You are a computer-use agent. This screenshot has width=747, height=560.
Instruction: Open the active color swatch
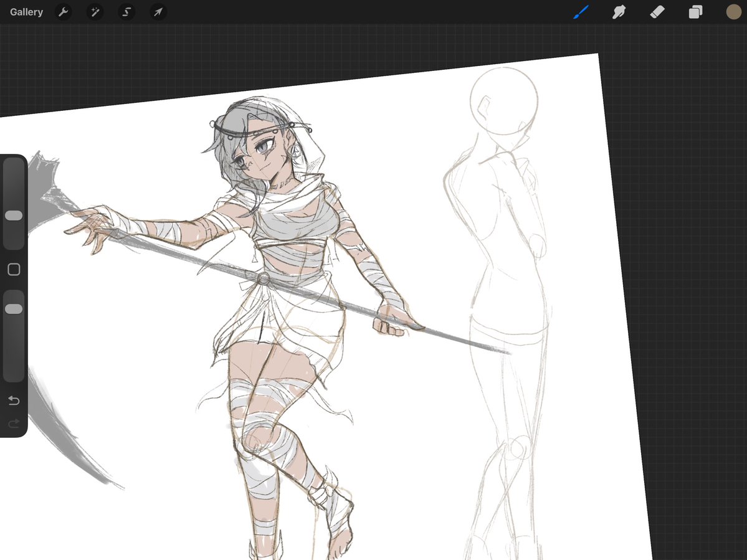pyautogui.click(x=734, y=12)
